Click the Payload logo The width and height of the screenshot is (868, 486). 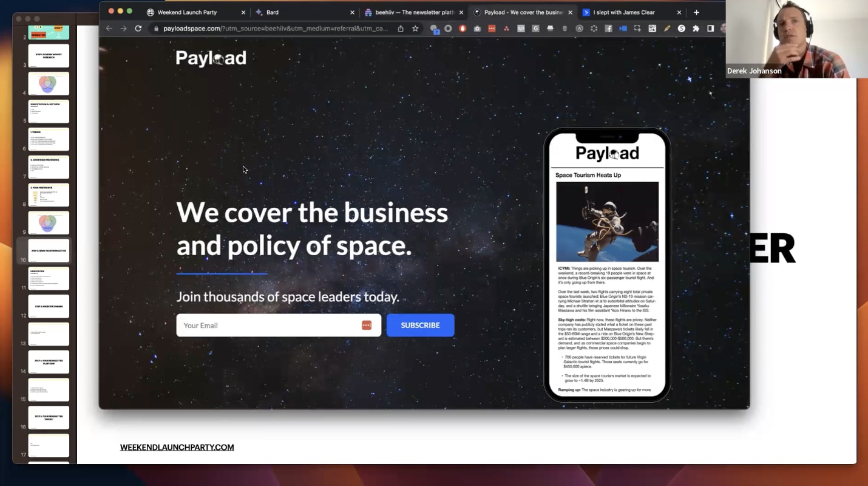211,58
